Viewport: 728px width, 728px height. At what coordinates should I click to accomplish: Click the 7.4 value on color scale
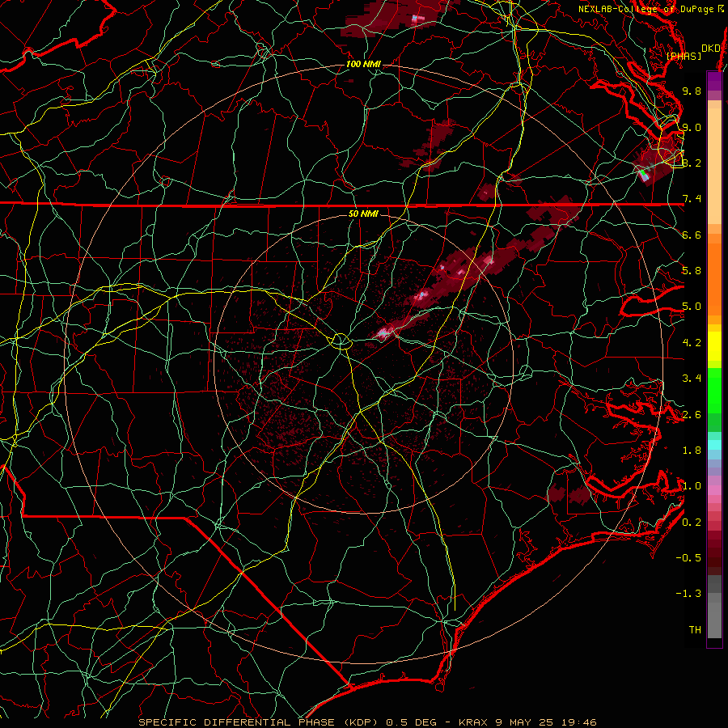click(692, 199)
